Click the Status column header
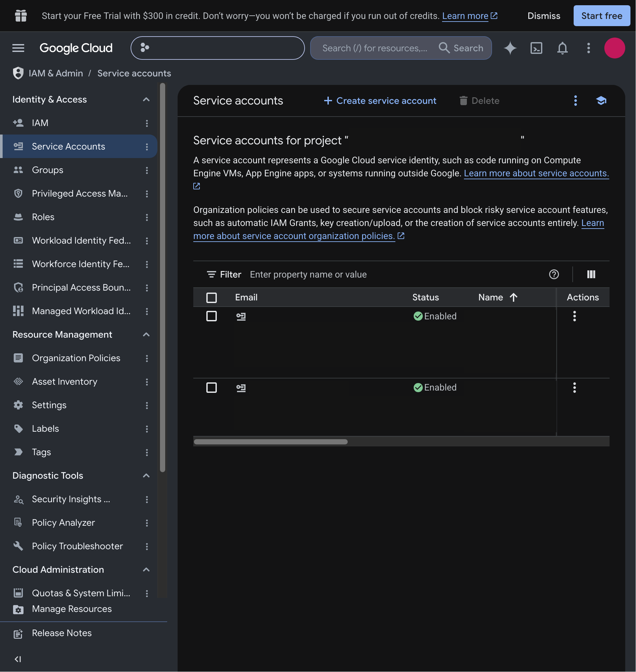The width and height of the screenshot is (636, 672). [x=425, y=297]
